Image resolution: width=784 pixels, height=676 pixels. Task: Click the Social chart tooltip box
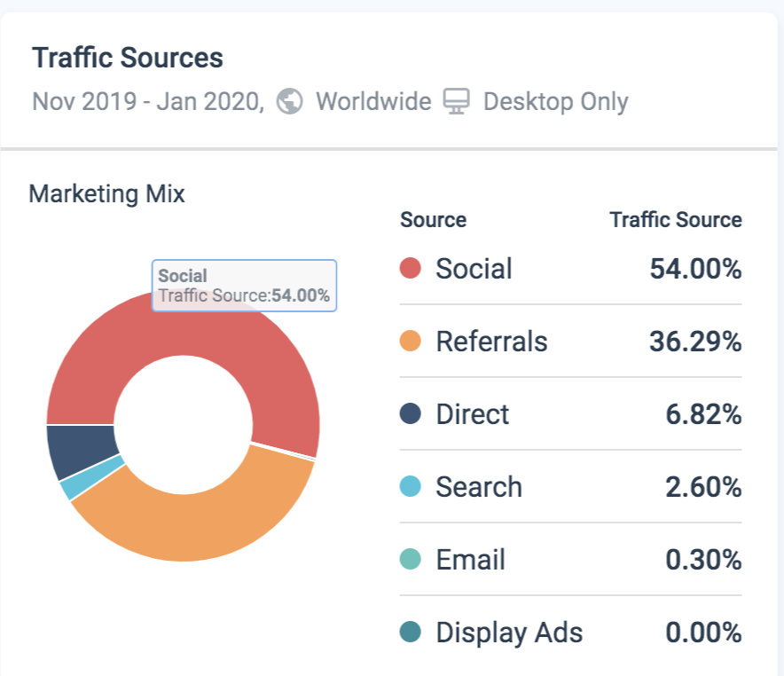(244, 286)
